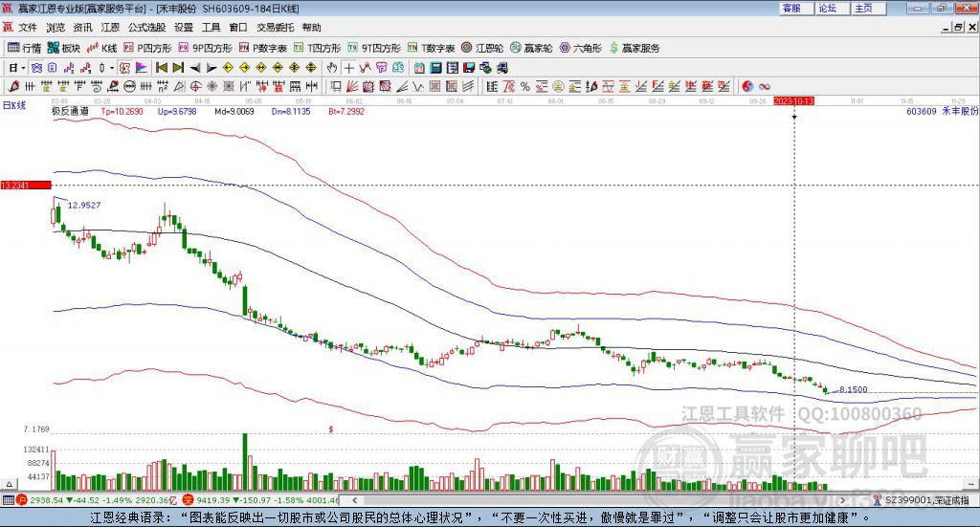The image size is (980, 527).
Task: Open the calculator icon in toolbar
Action: (436, 68)
